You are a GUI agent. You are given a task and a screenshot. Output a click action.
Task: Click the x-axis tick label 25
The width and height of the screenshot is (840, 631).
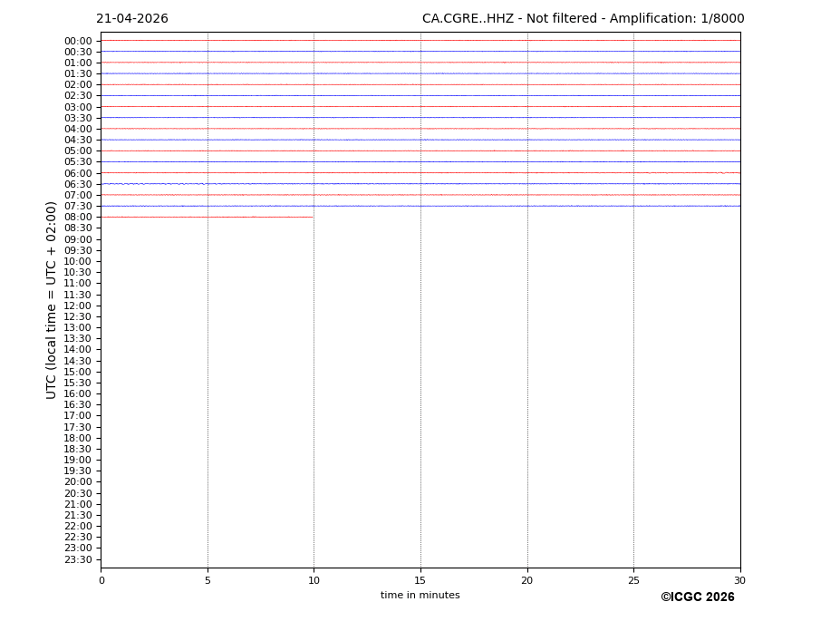pos(633,581)
